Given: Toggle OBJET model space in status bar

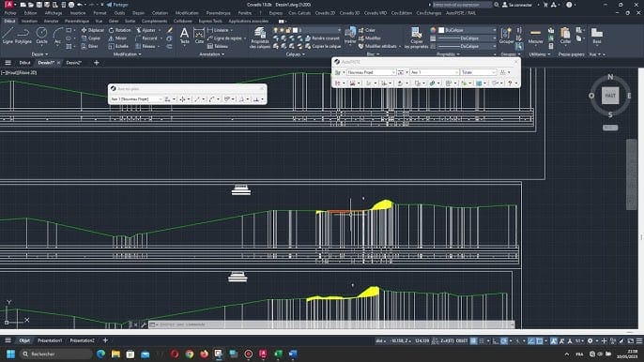Looking at the screenshot, I should (x=462, y=340).
